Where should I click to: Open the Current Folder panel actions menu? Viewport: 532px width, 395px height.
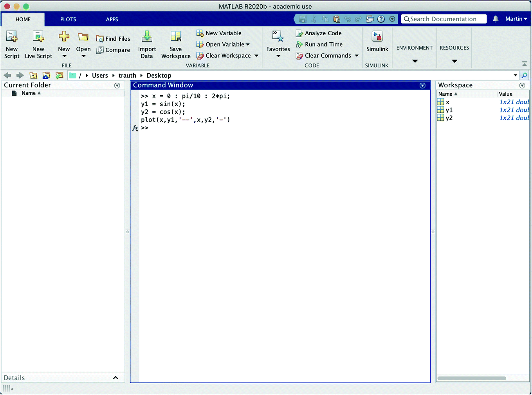point(117,85)
